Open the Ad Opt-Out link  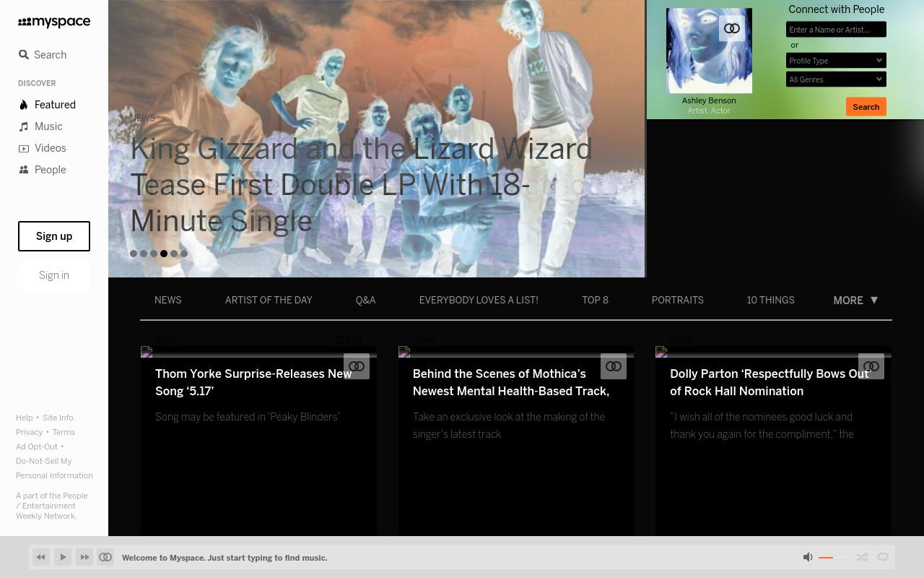click(37, 447)
